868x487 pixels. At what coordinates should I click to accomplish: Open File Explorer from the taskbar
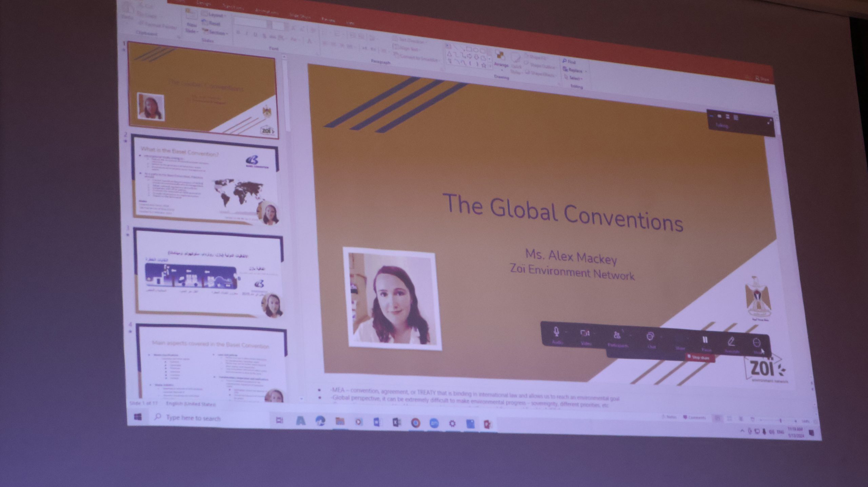point(339,421)
